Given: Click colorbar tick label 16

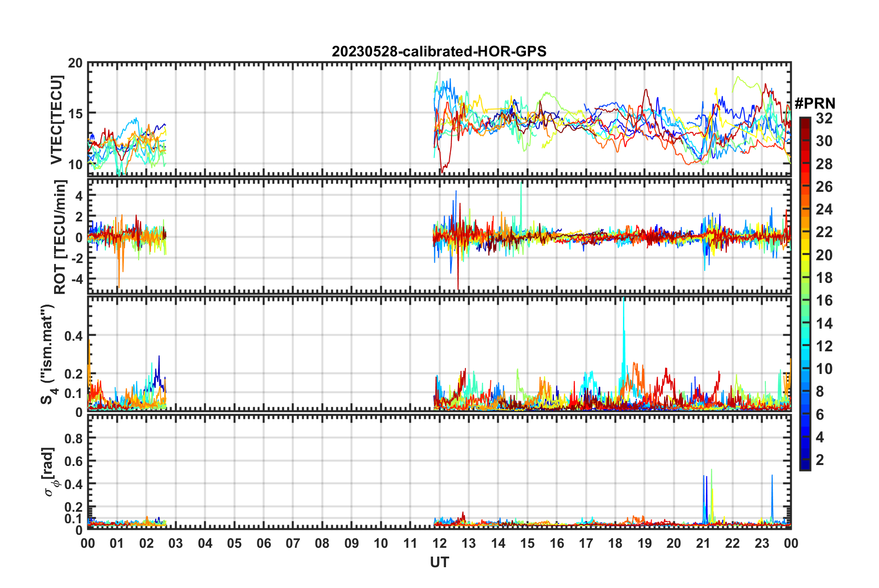Looking at the screenshot, I should (824, 300).
